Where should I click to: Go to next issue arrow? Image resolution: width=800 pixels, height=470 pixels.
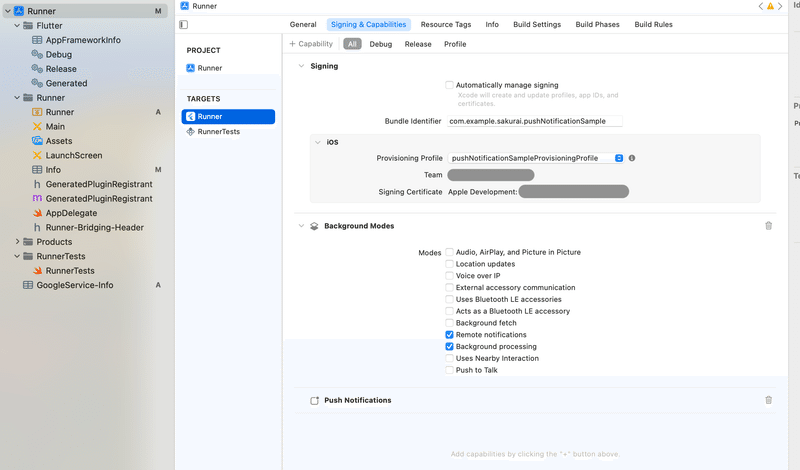tap(780, 6)
